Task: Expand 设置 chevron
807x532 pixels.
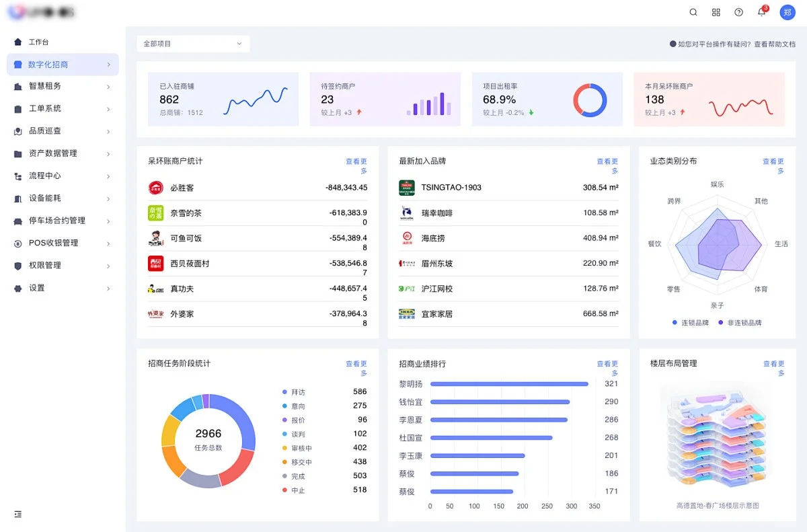Action: (108, 289)
